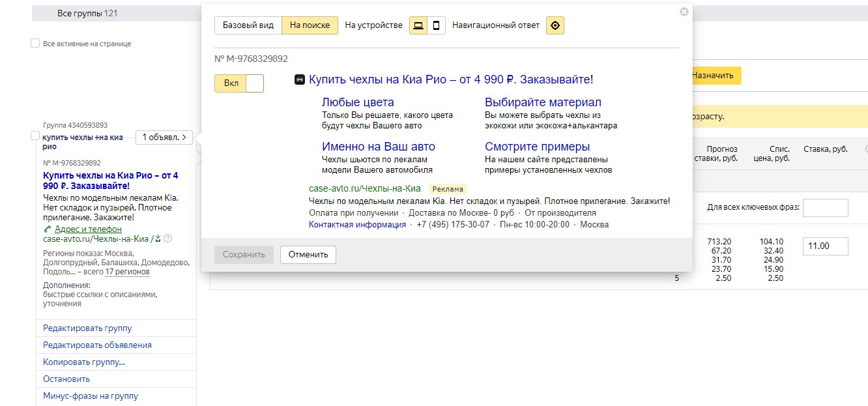Click phone number +7 (495) 175-30-07
This screenshot has height=406, width=868.
click(454, 224)
